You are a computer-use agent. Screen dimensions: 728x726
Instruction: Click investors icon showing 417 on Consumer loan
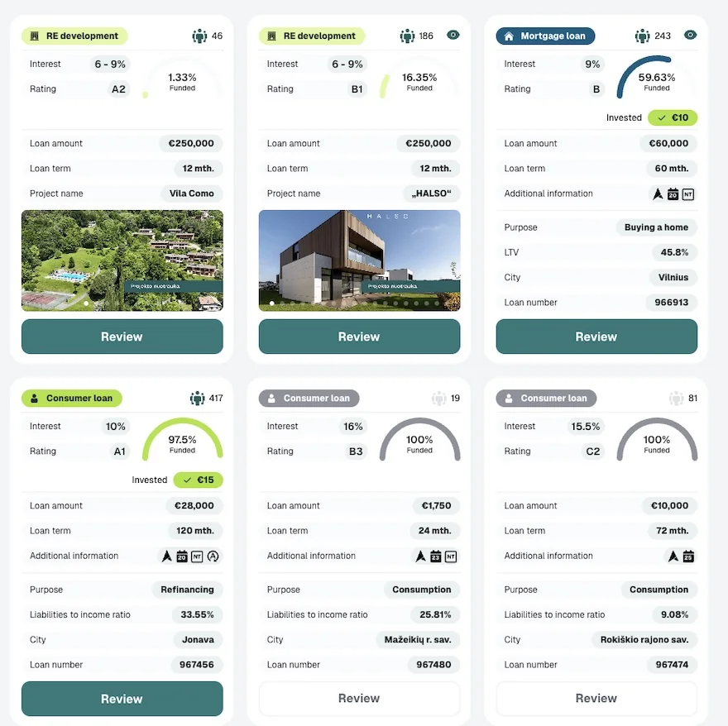click(x=198, y=399)
